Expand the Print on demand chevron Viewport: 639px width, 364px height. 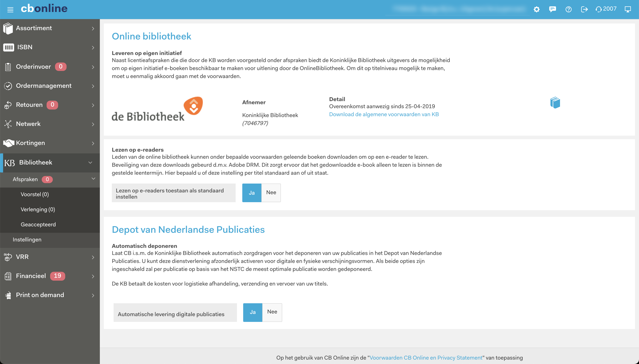(93, 296)
